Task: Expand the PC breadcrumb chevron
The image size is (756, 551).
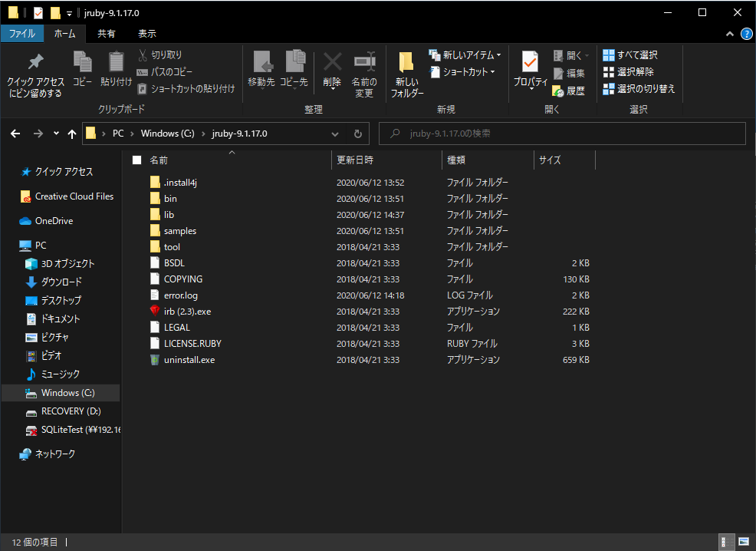Action: (x=132, y=134)
